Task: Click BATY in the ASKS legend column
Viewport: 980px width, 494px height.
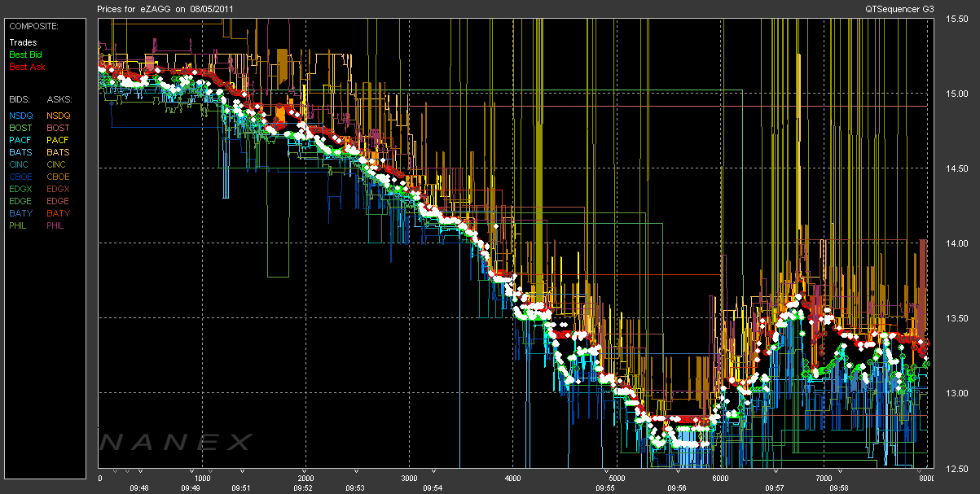Action: [59, 213]
